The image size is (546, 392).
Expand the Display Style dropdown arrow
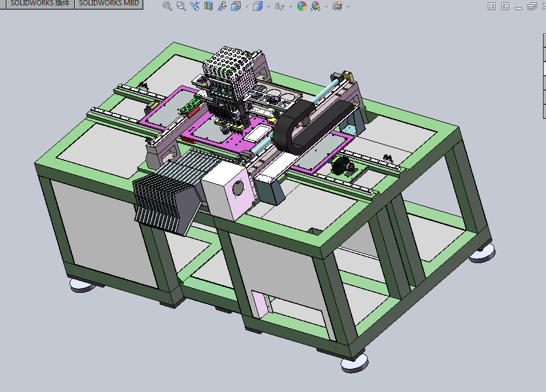click(269, 7)
